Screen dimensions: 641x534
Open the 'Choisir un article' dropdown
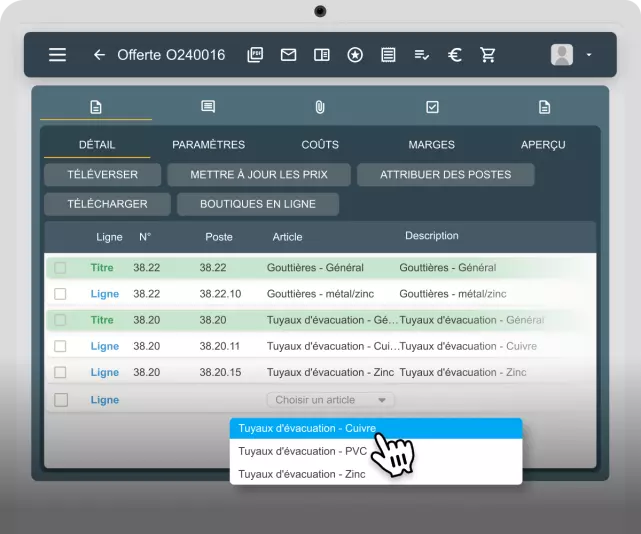tap(330, 400)
